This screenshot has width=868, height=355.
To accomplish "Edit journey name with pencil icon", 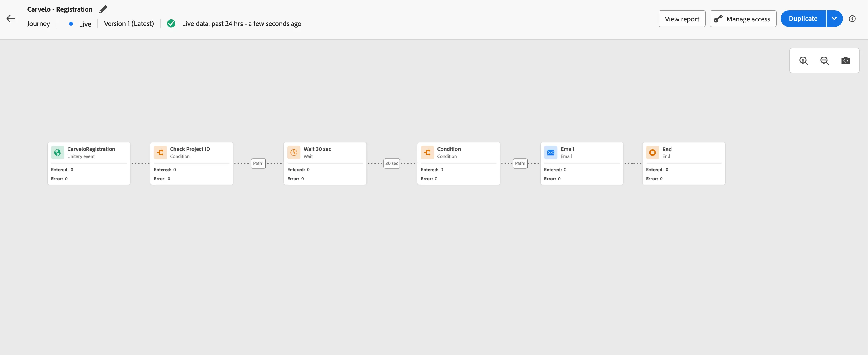I will click(x=103, y=9).
